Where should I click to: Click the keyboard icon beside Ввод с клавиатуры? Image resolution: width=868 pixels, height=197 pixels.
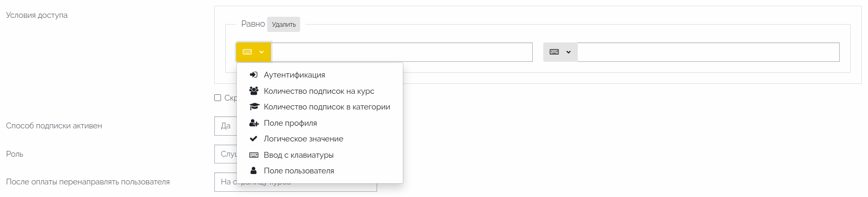pos(254,155)
